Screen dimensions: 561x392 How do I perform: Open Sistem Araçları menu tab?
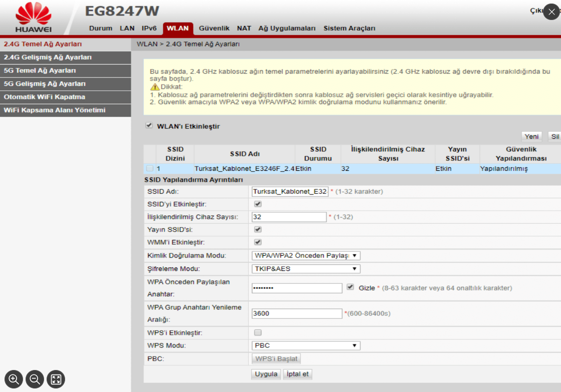tap(349, 28)
